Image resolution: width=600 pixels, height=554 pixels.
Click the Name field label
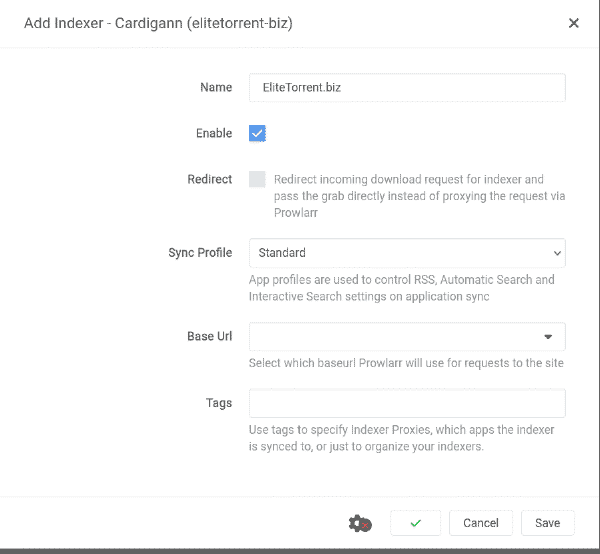tap(216, 88)
